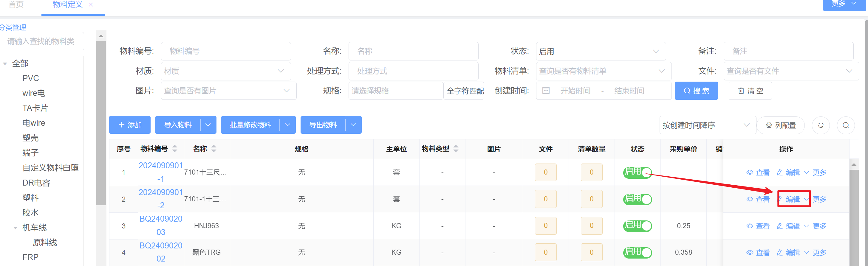This screenshot has width=868, height=266.
Task: Click 结束时间 date field
Action: [x=629, y=91]
